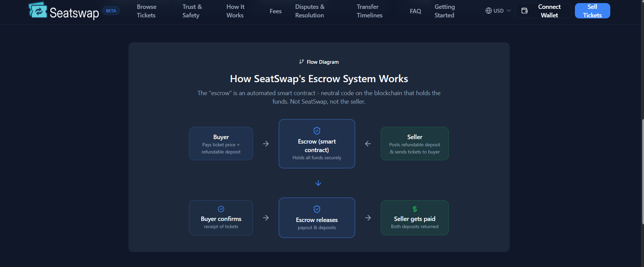Click green dollar icon in Seller gets paid
Screen dimensions: 644x267
coord(414,209)
